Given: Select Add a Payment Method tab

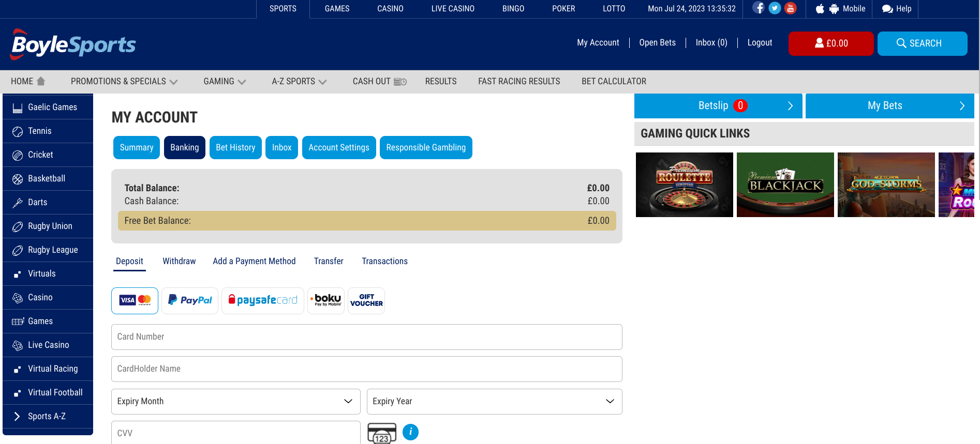Looking at the screenshot, I should click(x=254, y=262).
